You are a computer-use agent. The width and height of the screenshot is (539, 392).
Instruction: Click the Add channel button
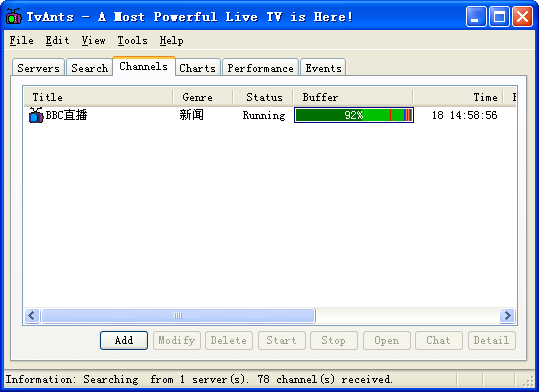tap(124, 340)
